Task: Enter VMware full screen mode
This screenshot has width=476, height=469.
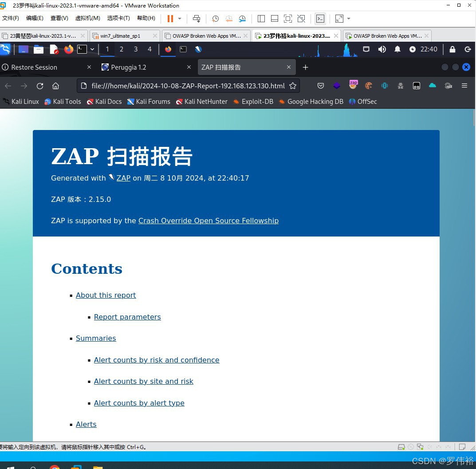Action: pos(288,19)
